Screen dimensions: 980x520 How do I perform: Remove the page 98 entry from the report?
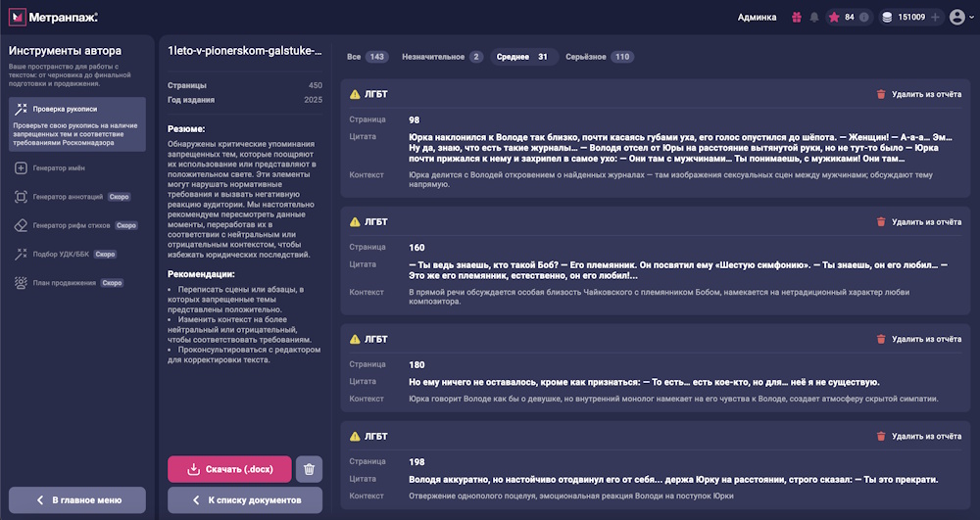(918, 95)
